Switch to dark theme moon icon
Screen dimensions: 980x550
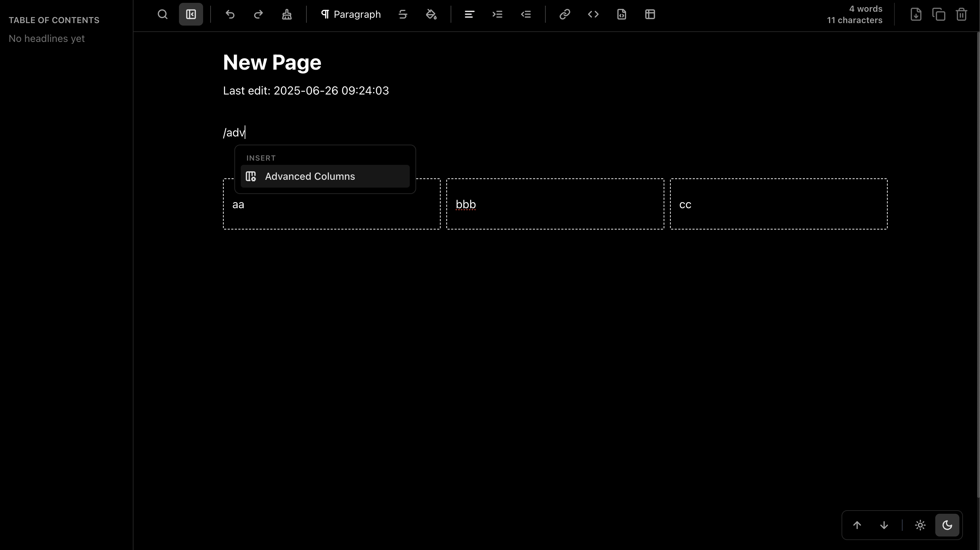pyautogui.click(x=947, y=525)
